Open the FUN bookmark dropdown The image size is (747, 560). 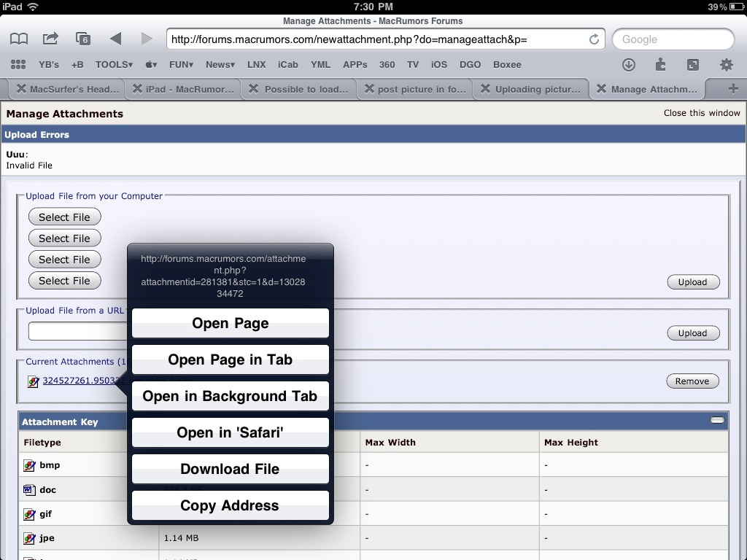181,64
